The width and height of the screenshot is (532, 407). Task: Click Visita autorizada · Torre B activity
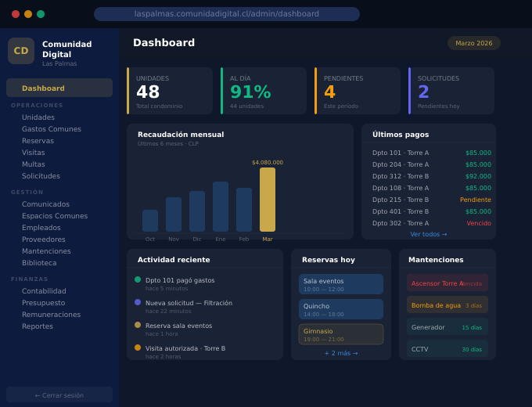[x=185, y=348]
